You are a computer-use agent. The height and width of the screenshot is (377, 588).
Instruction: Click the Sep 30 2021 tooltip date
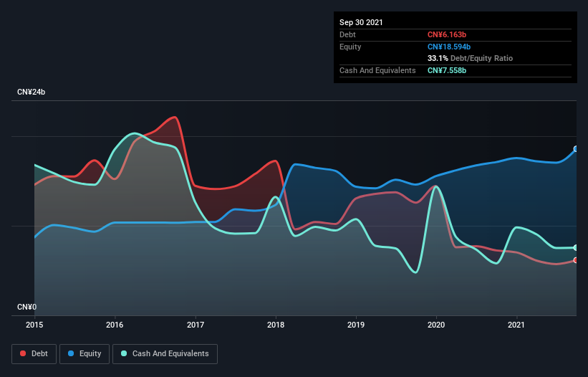[x=361, y=22]
